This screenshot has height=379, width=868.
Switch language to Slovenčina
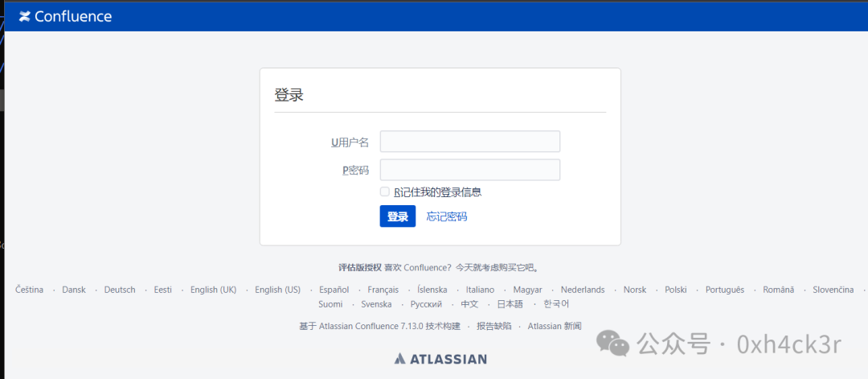coord(833,290)
